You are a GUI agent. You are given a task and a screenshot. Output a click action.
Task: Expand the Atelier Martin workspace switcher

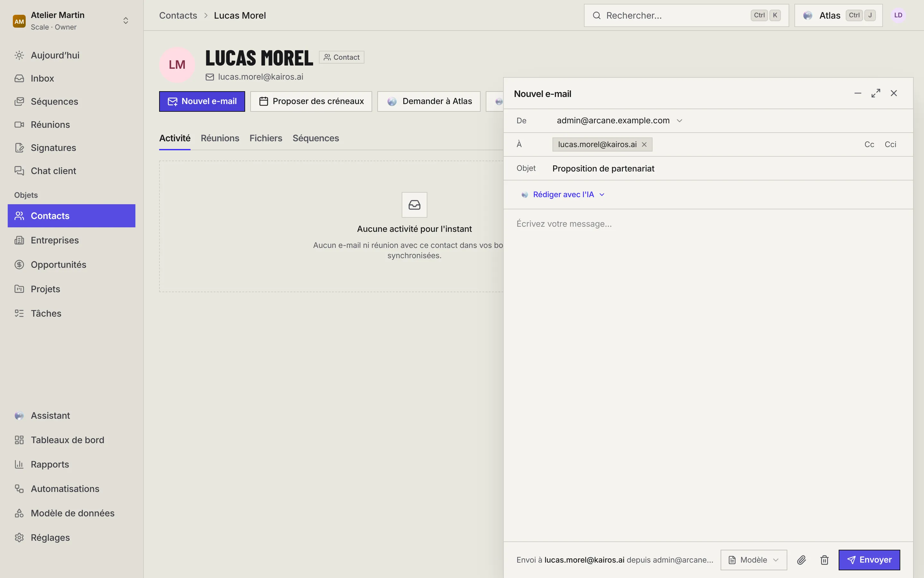click(125, 21)
